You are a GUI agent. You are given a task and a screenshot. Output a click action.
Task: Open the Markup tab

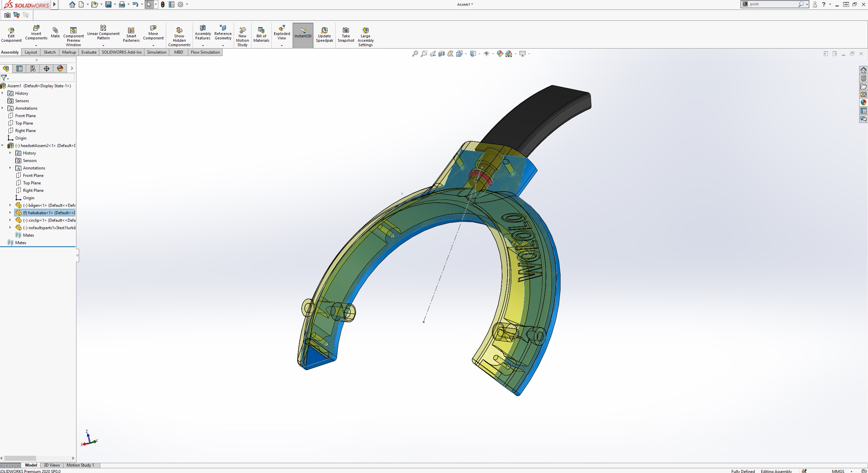point(69,52)
